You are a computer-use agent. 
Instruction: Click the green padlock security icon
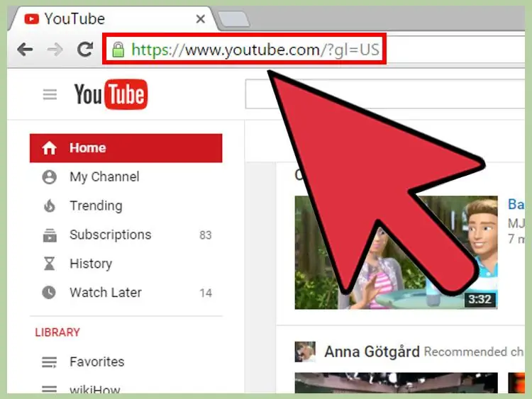[118, 50]
